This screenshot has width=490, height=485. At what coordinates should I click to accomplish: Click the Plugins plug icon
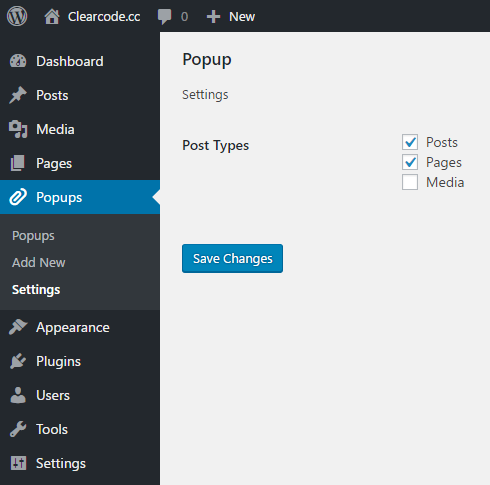[x=18, y=361]
